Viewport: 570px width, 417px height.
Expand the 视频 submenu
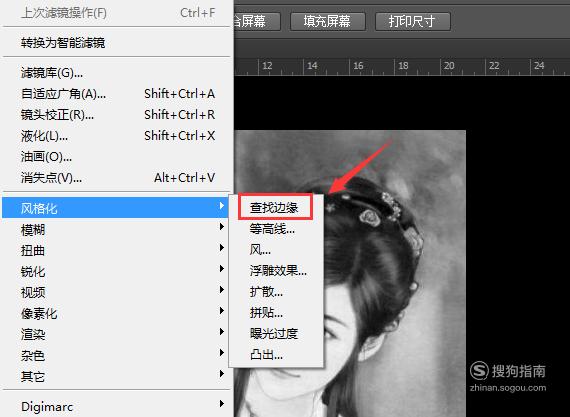click(x=116, y=292)
